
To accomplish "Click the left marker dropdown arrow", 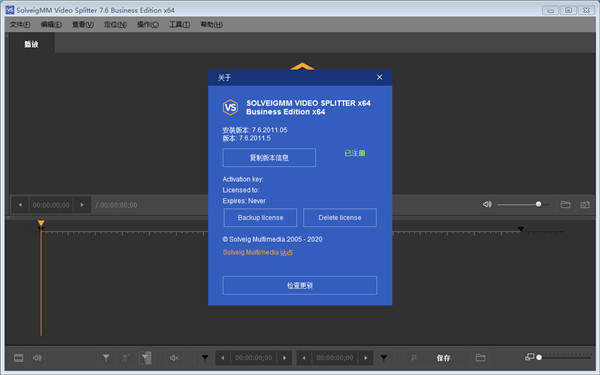I will click(205, 357).
